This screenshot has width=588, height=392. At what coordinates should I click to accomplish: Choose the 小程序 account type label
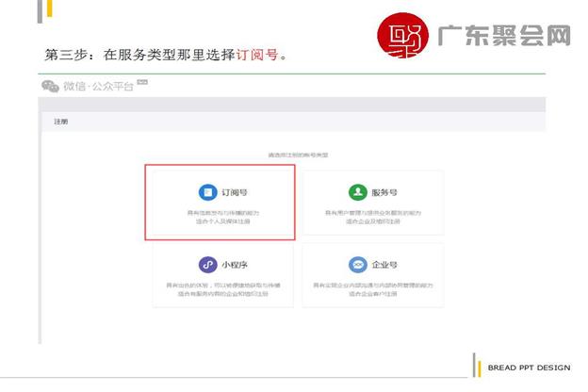click(x=234, y=265)
